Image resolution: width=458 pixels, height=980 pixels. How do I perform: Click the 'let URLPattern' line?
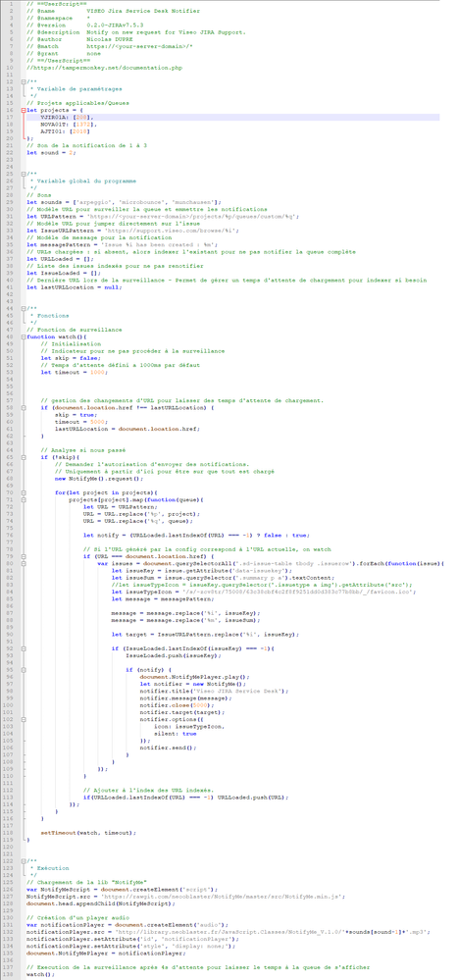click(163, 216)
